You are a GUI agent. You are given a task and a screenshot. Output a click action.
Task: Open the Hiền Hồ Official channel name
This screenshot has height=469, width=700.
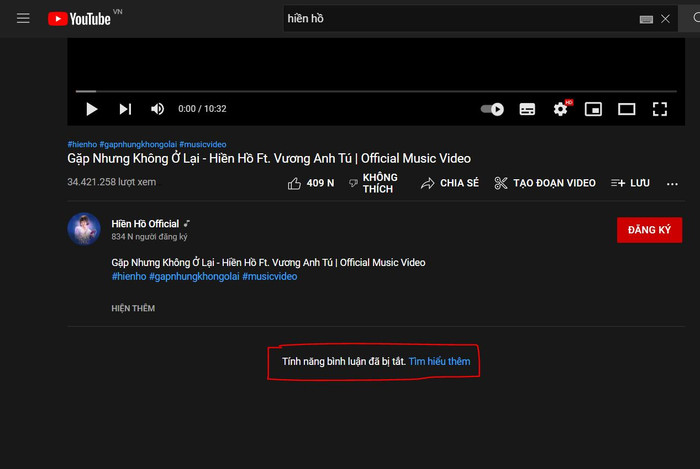pos(145,224)
